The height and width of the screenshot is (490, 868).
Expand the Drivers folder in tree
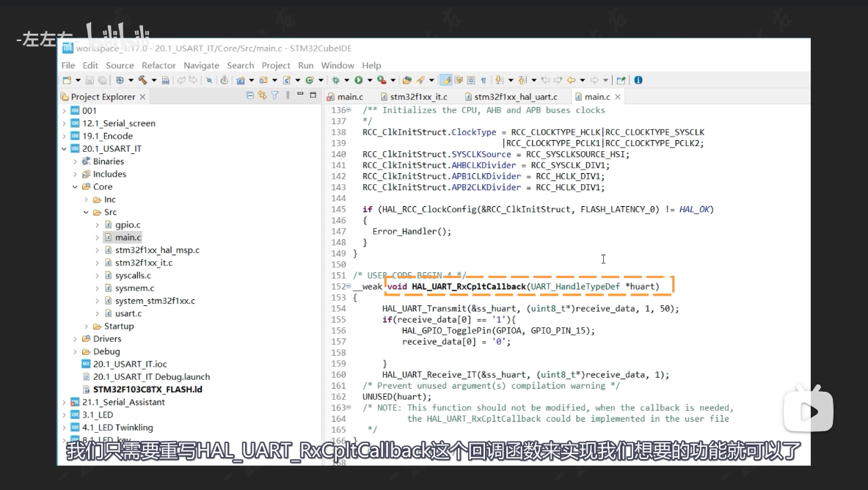point(75,339)
